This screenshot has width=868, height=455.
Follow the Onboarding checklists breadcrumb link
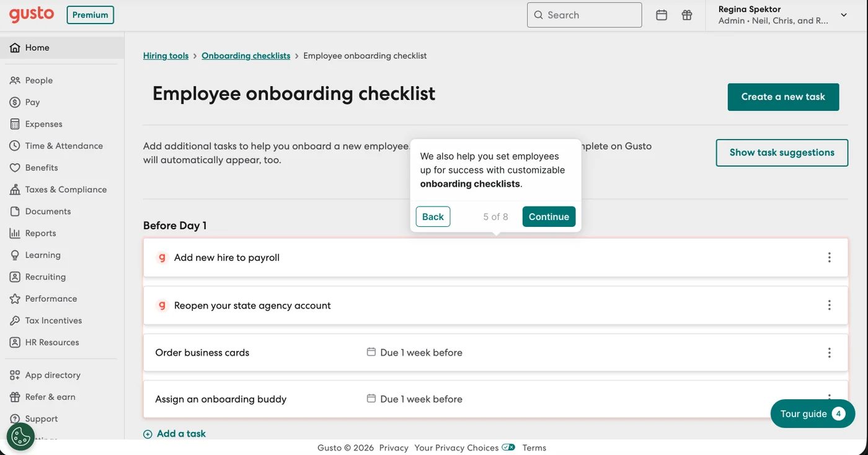(x=246, y=56)
